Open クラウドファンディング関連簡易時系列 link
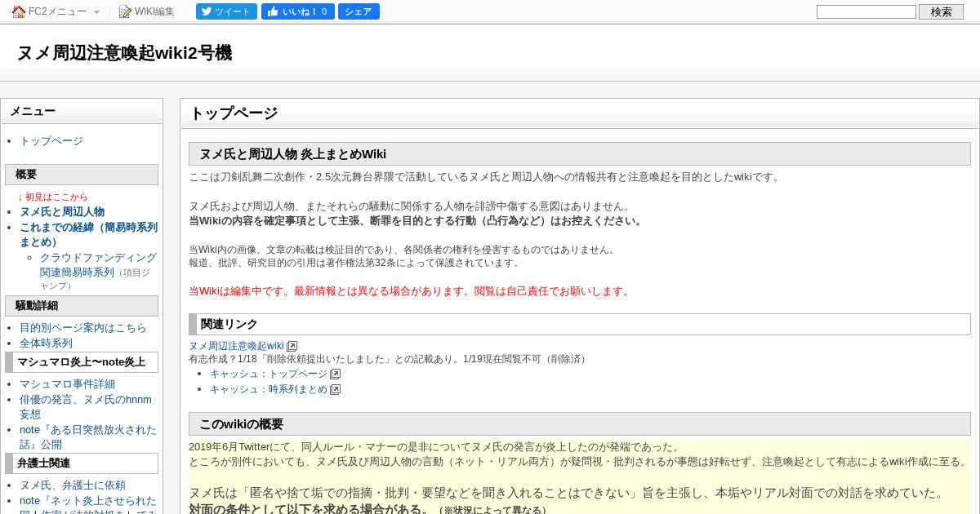This screenshot has height=514, width=980. point(98,265)
